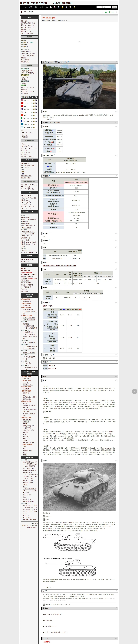The width and height of the screenshot is (138, 644).
Task: Open the ユーザーイベント sidebar link
Action: tap(28, 133)
